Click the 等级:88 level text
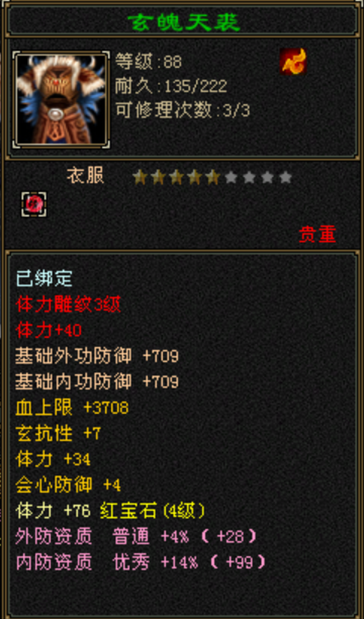 pyautogui.click(x=149, y=61)
